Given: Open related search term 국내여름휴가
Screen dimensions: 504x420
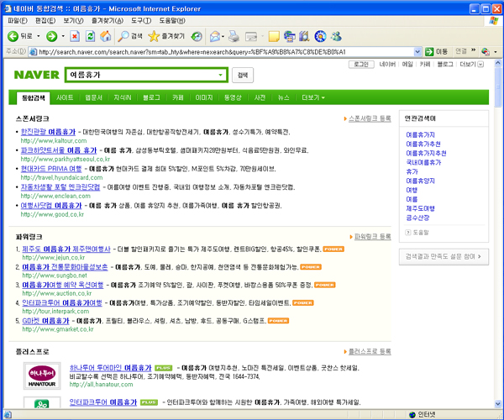Looking at the screenshot, I should 423,162.
